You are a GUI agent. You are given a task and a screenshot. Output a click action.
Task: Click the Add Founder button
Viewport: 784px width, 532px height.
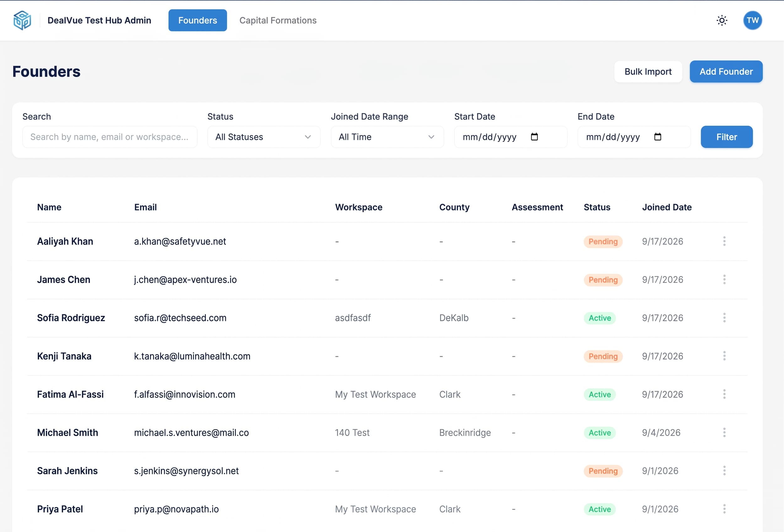tap(726, 72)
